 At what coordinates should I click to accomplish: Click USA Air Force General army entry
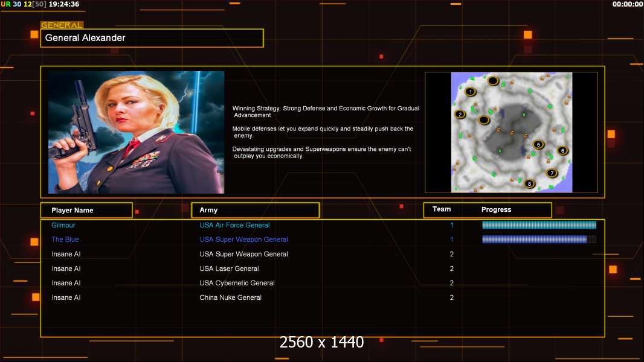234,225
